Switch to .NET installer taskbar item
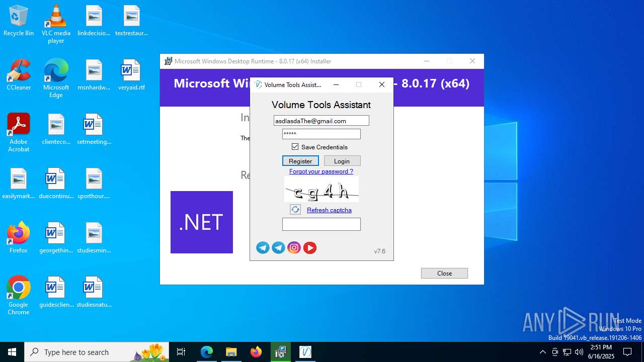The image size is (644, 362). click(x=281, y=352)
